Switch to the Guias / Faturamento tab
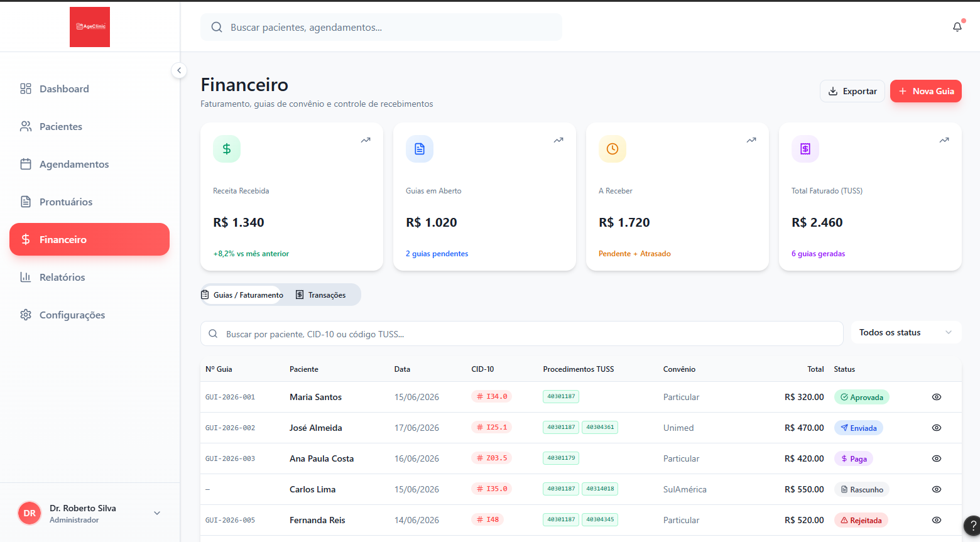980x542 pixels. pyautogui.click(x=242, y=295)
